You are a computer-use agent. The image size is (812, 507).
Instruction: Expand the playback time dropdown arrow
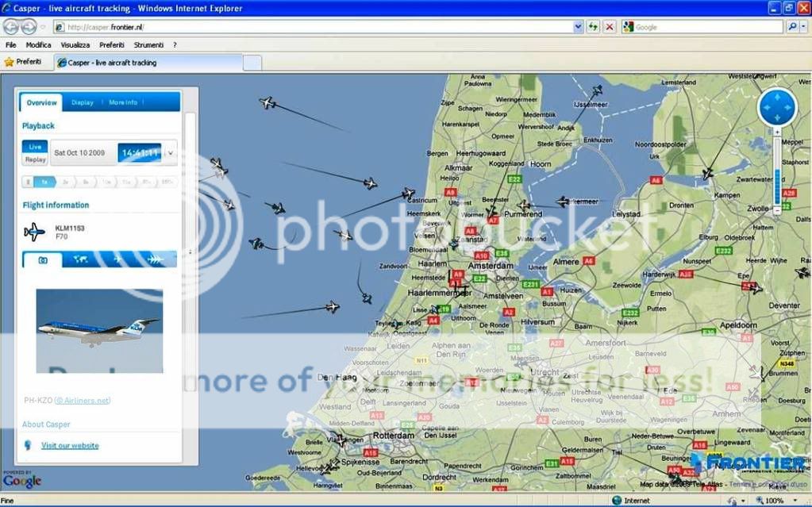coord(170,153)
